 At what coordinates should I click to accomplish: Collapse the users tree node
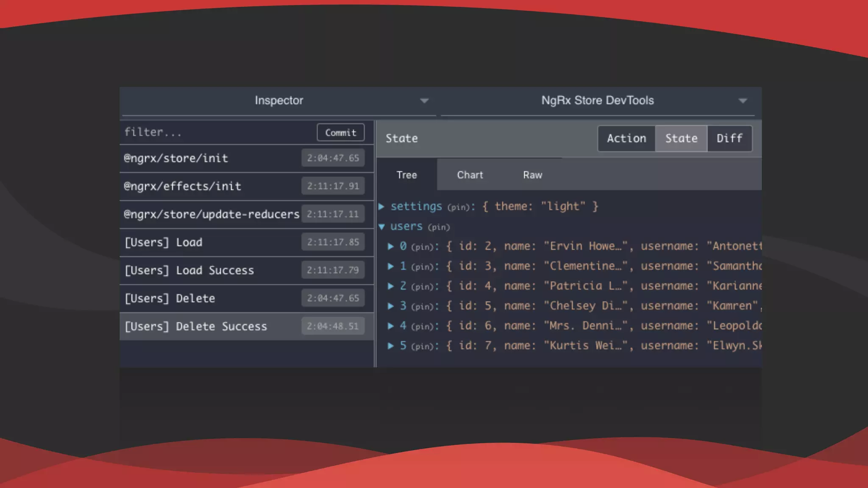point(381,227)
